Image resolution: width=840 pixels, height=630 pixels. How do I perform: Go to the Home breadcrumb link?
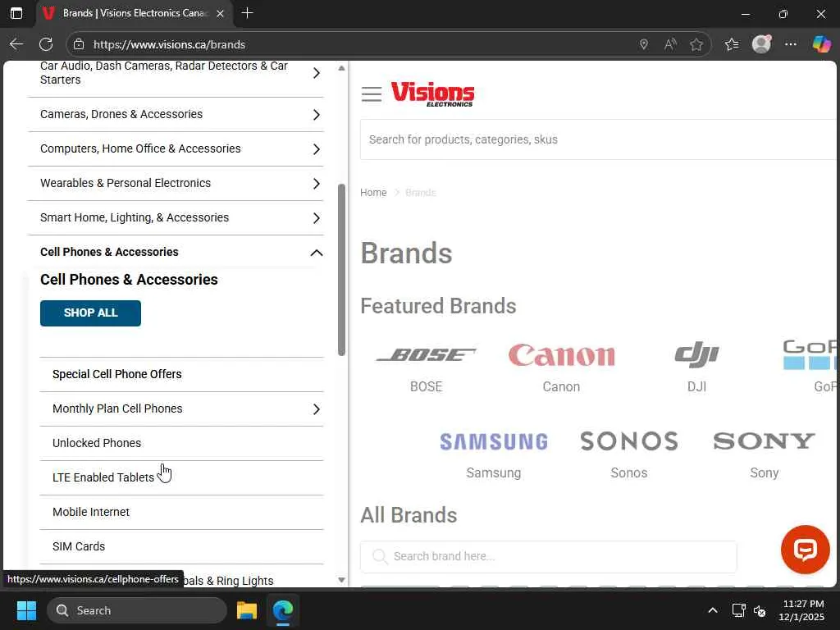(373, 192)
